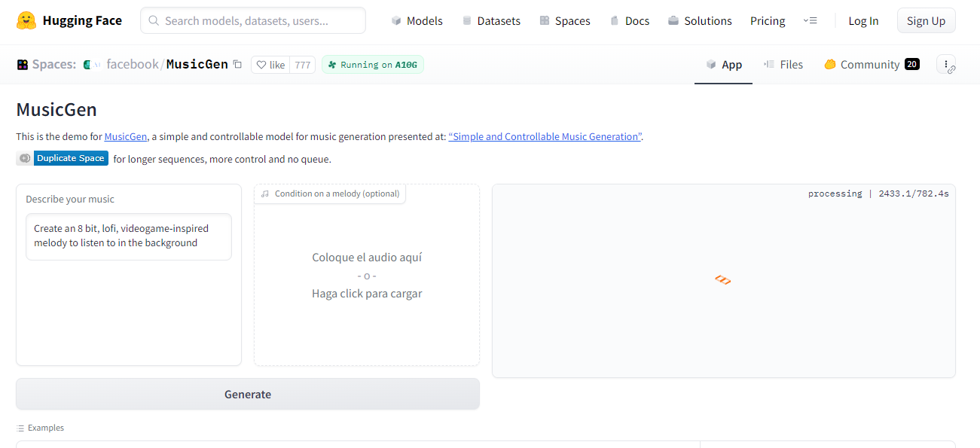Image resolution: width=980 pixels, height=448 pixels.
Task: Like the MusicGen space
Action: coord(270,65)
